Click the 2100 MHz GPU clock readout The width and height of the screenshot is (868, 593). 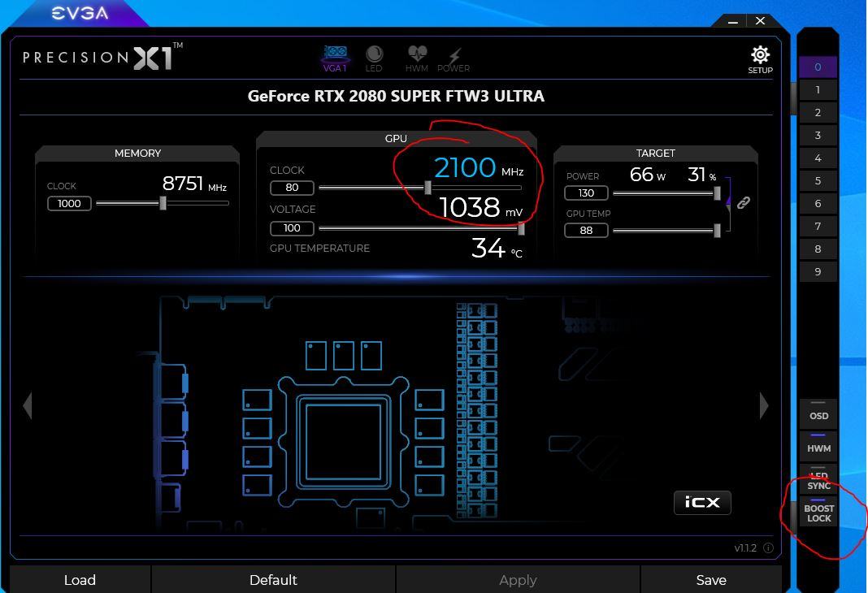click(x=479, y=167)
